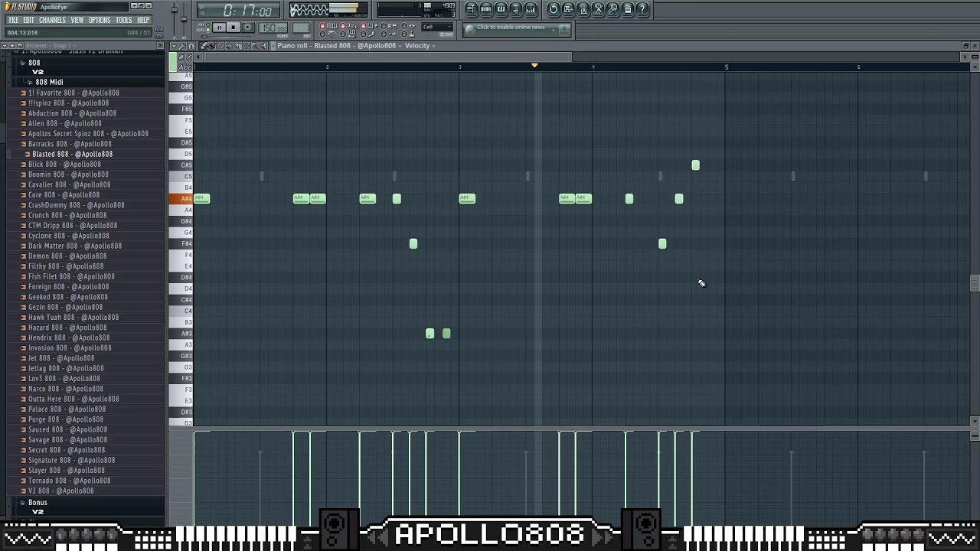Click to enable online news
This screenshot has height=551, width=980.
[x=511, y=28]
